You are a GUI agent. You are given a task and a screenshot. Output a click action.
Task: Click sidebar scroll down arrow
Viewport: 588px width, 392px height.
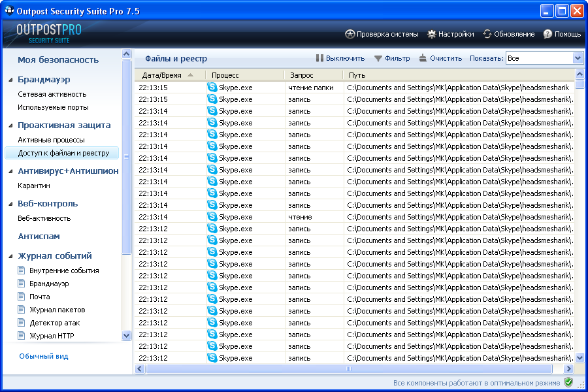(126, 336)
